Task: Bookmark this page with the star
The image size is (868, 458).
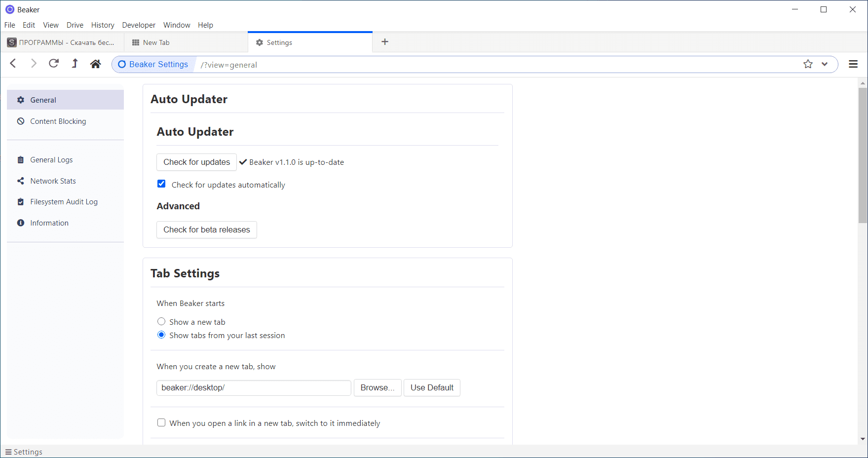Action: pyautogui.click(x=808, y=64)
